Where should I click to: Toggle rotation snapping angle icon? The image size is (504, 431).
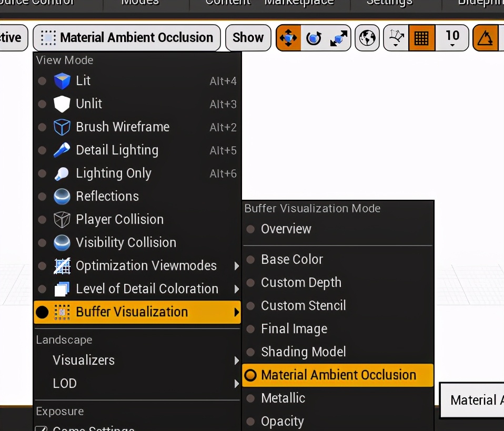point(486,38)
